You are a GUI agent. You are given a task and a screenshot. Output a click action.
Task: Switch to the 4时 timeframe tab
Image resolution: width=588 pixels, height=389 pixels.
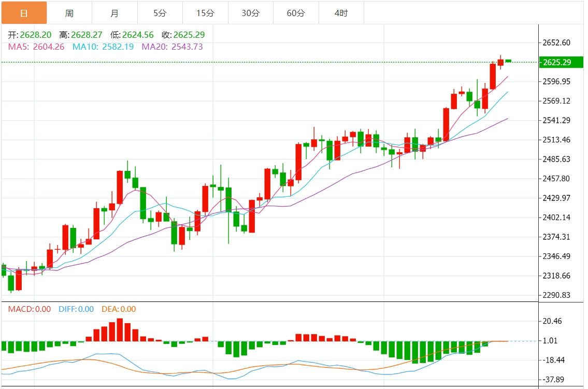pos(341,13)
